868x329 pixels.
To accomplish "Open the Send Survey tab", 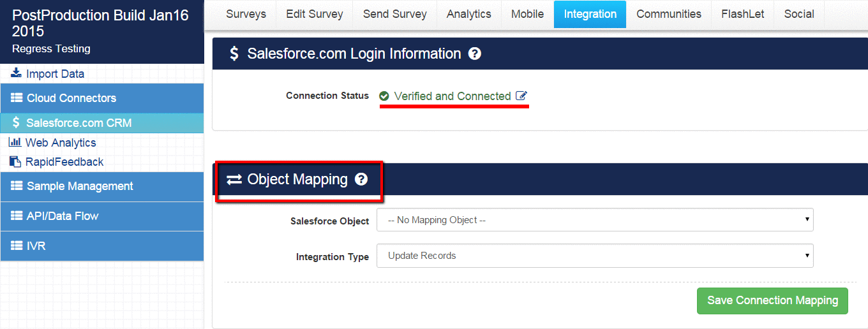I will point(394,14).
